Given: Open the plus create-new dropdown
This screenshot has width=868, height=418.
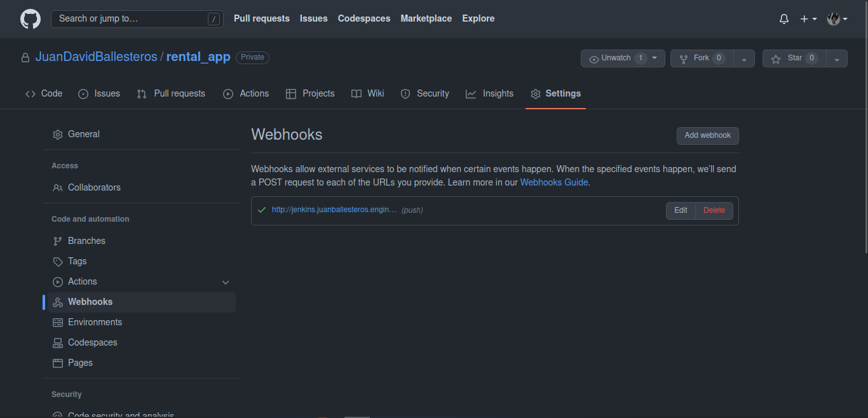Looking at the screenshot, I should tap(808, 19).
